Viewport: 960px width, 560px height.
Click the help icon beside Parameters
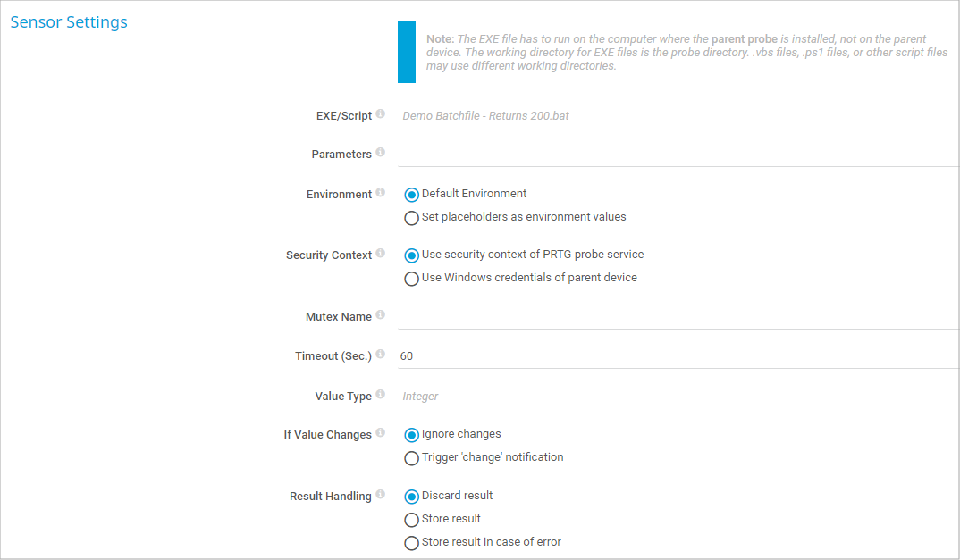pyautogui.click(x=381, y=153)
